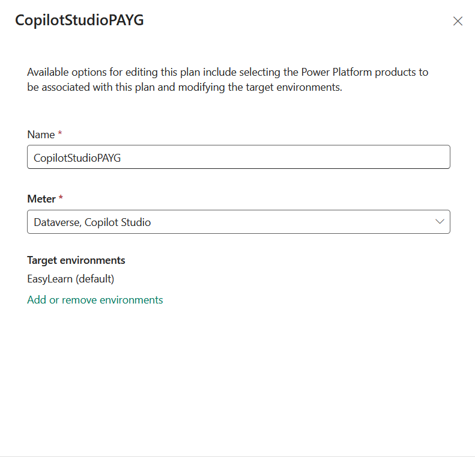The height and width of the screenshot is (476, 475).
Task: Expand the Meter dropdown chevron arrow
Action: [440, 222]
